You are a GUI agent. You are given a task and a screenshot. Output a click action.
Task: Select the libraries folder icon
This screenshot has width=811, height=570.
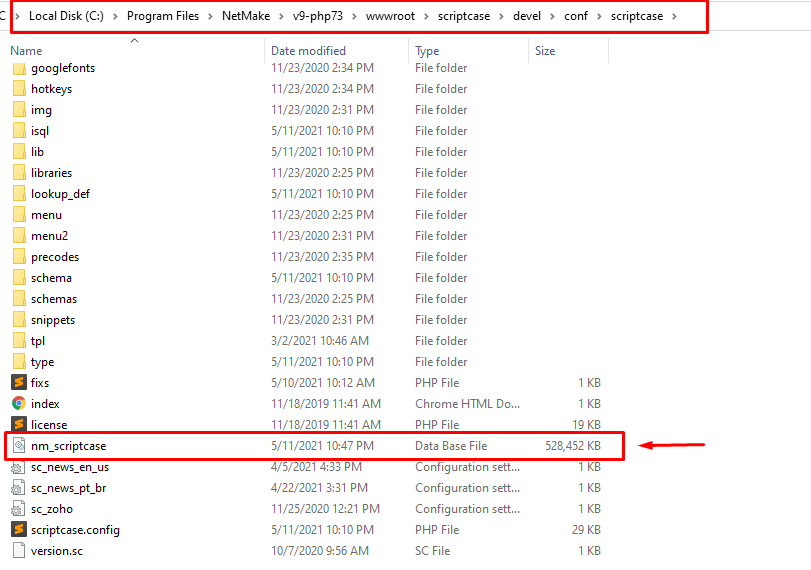pyautogui.click(x=19, y=173)
